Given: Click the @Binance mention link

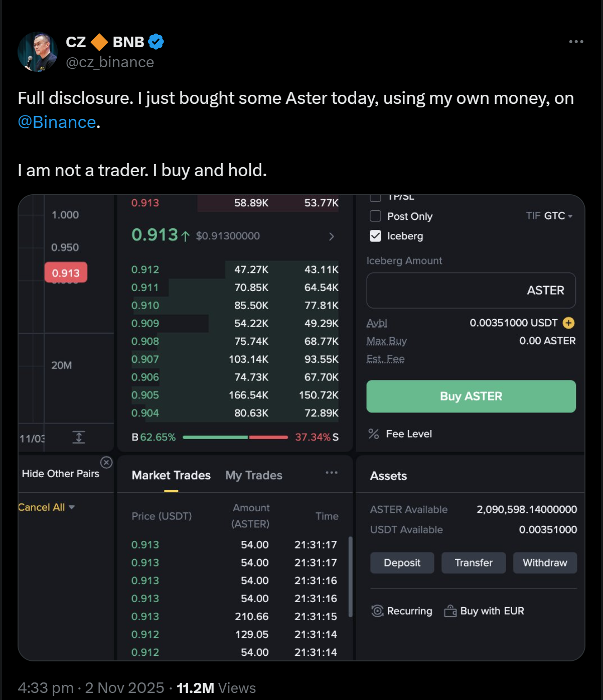Looking at the screenshot, I should point(57,122).
